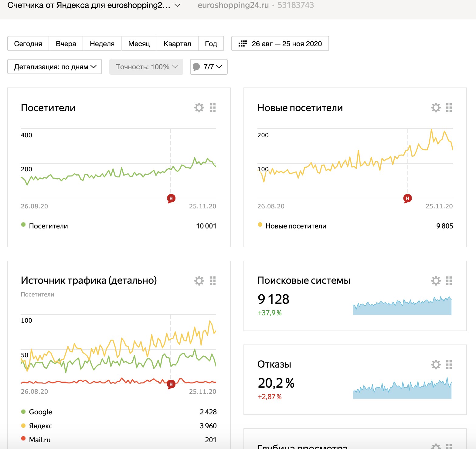This screenshot has width=476, height=449.
Task: Click drag grid handle on Новые посетители widget
Action: (449, 108)
